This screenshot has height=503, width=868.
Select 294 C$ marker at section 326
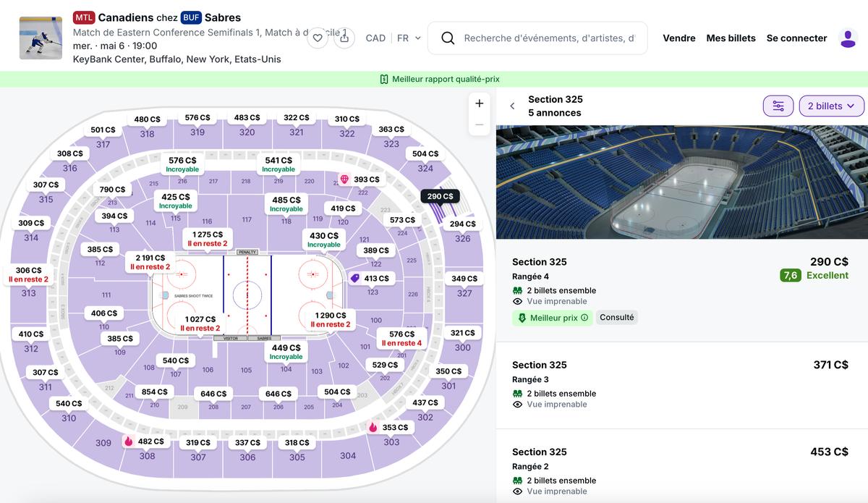click(462, 224)
